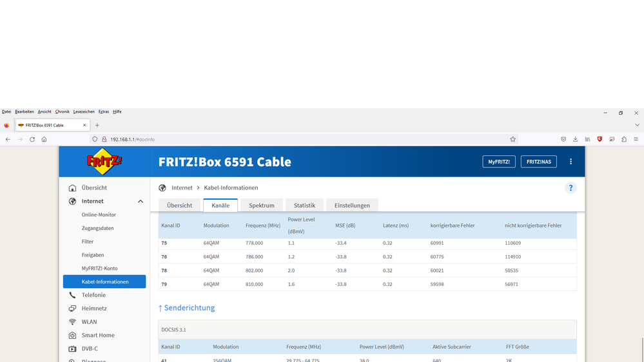
Task: Switch to the Statistik tab
Action: [304, 205]
